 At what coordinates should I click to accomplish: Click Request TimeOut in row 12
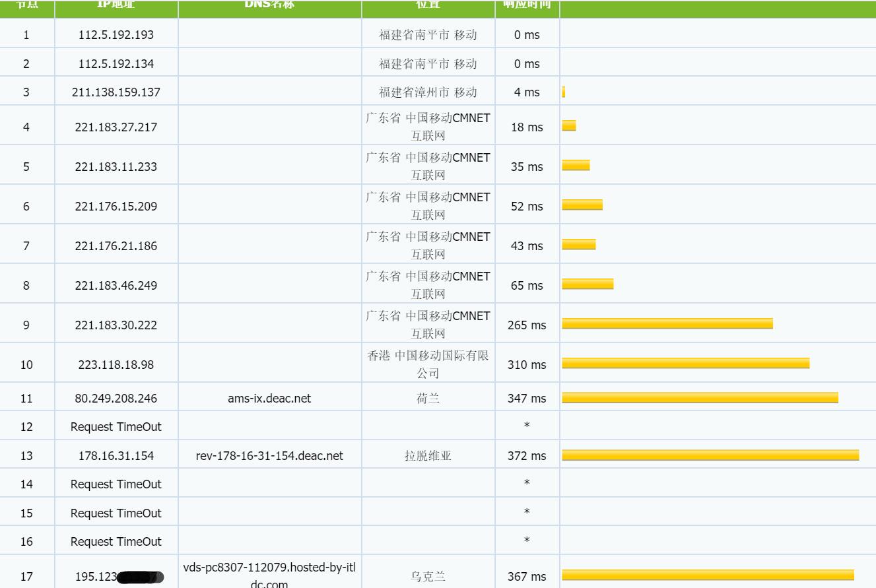pos(116,427)
